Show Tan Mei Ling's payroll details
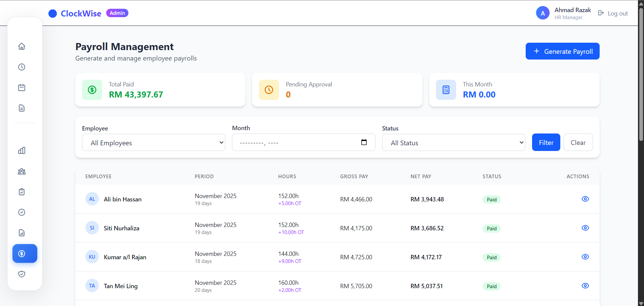Image resolution: width=644 pixels, height=306 pixels. click(x=585, y=286)
